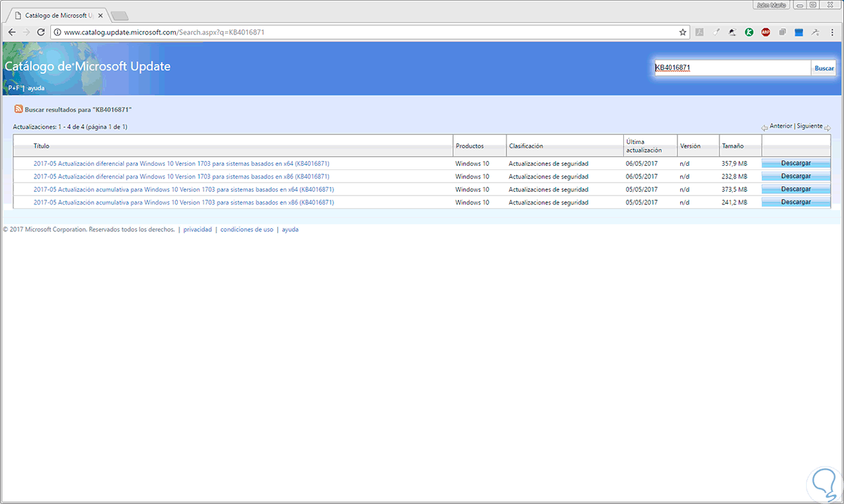Click the Anterior pagination link

point(781,126)
